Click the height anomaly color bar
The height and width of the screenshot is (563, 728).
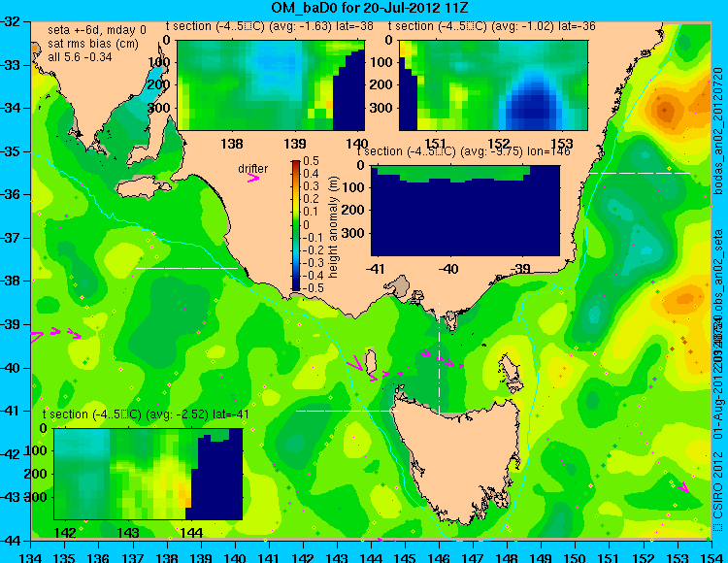pyautogui.click(x=296, y=224)
